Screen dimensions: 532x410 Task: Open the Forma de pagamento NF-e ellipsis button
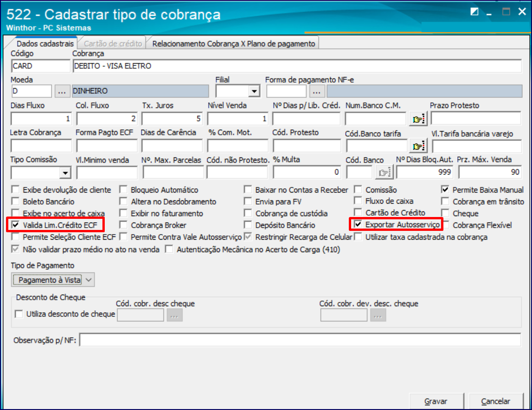(x=317, y=91)
